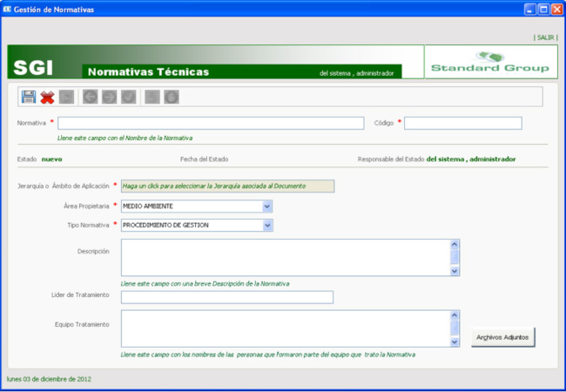Click into the Normativa name field
566x392 pixels.
coord(211,123)
